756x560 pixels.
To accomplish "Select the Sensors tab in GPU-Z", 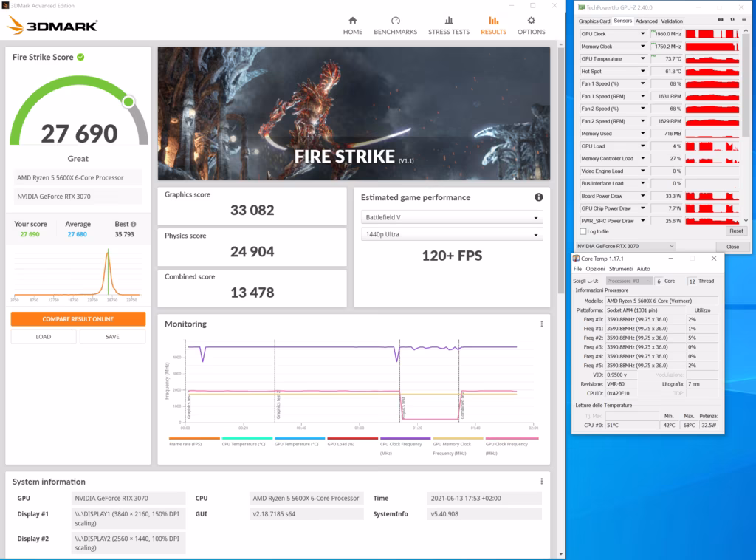I will coord(622,21).
